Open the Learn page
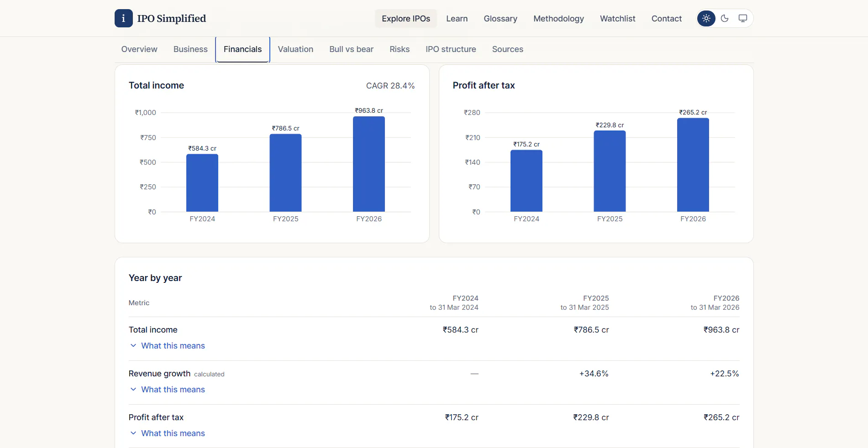The width and height of the screenshot is (868, 448). (457, 18)
